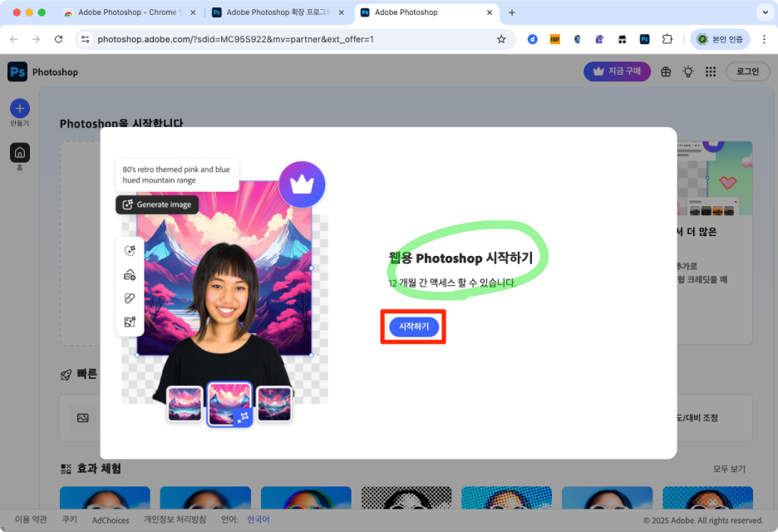Click the Generate image button in the illustration
This screenshot has height=532, width=778.
[157, 204]
